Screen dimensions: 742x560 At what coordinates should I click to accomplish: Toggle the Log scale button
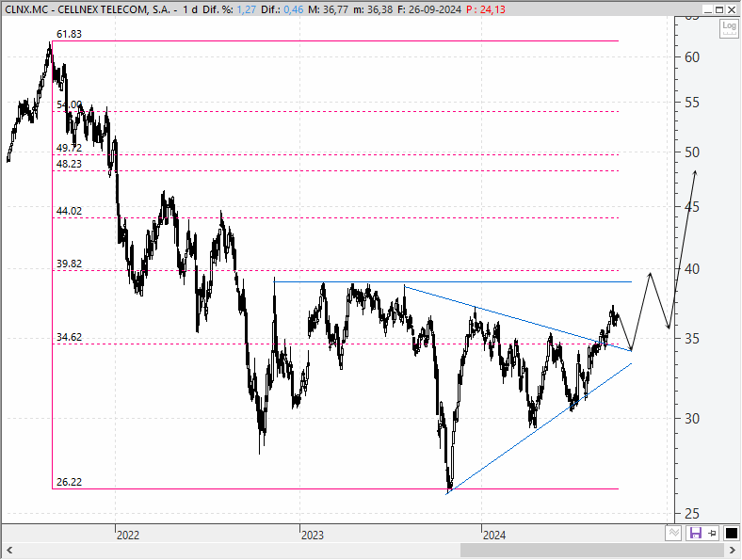729,29
